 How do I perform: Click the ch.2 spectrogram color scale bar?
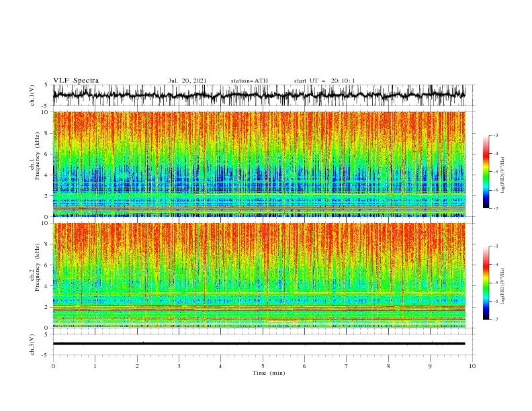click(486, 283)
